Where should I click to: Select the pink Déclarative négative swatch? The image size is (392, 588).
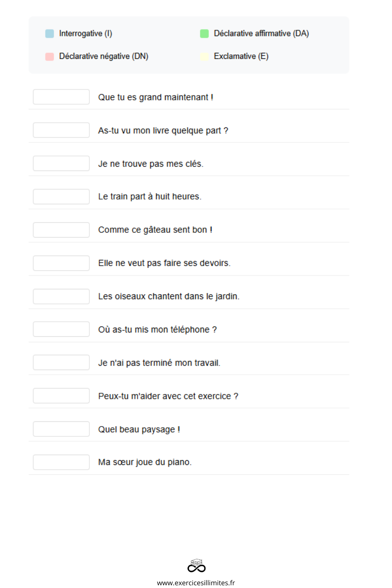pyautogui.click(x=49, y=56)
